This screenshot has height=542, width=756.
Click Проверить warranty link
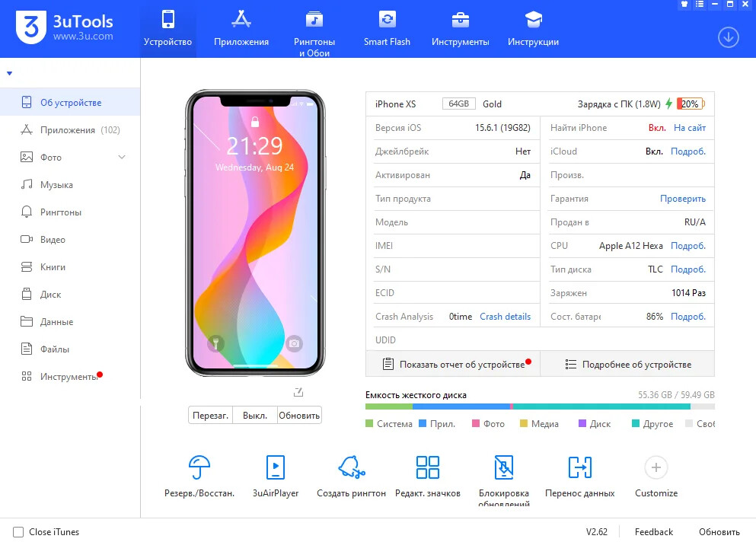click(682, 199)
